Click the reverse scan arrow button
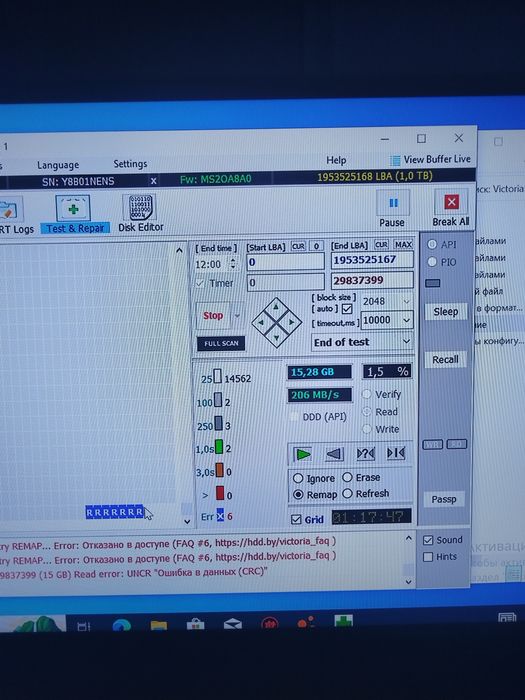The height and width of the screenshot is (700, 525). (x=334, y=454)
